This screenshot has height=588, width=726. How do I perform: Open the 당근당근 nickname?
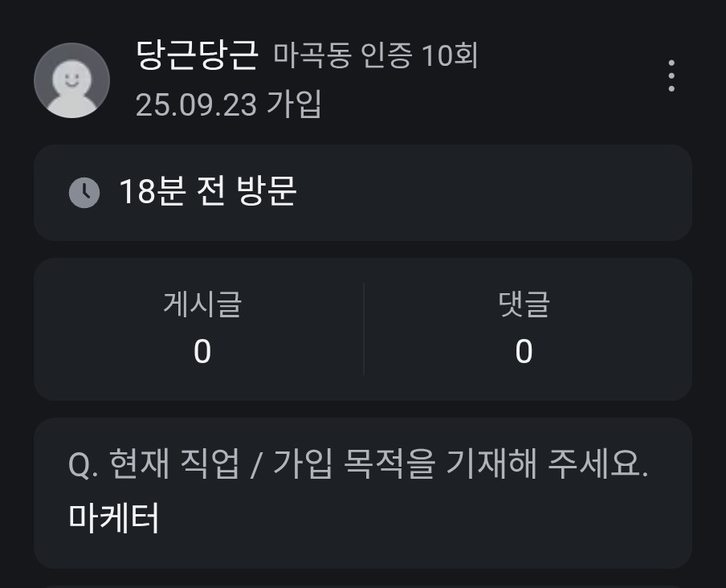[x=198, y=56]
